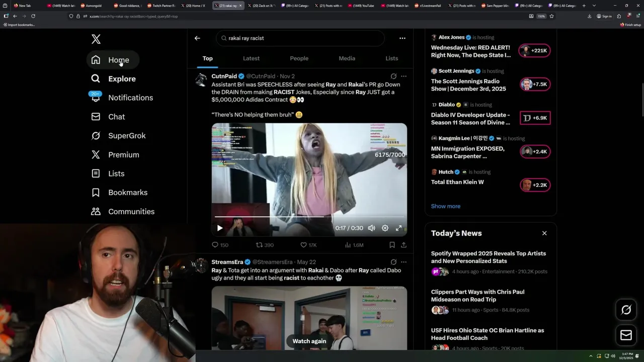This screenshot has width=644, height=362.
Task: Click the X logo in the sidebar
Action: 96,39
